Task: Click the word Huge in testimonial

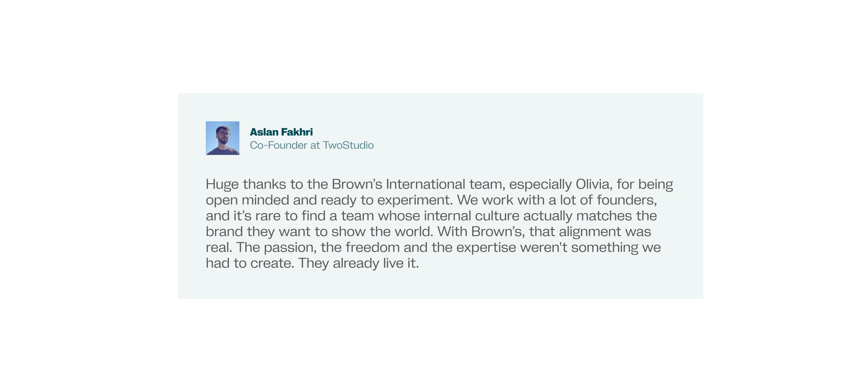Action: [x=222, y=184]
